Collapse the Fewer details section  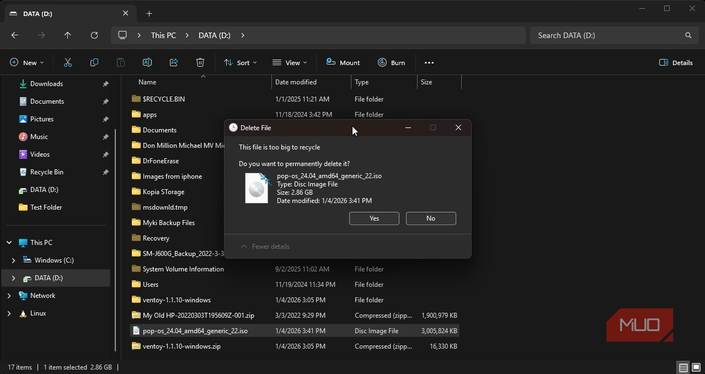pyautogui.click(x=265, y=246)
